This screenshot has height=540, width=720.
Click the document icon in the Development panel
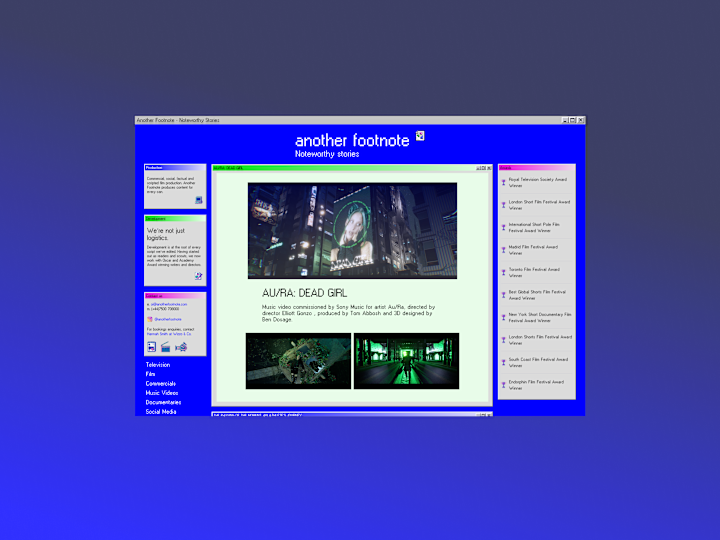pyautogui.click(x=198, y=276)
